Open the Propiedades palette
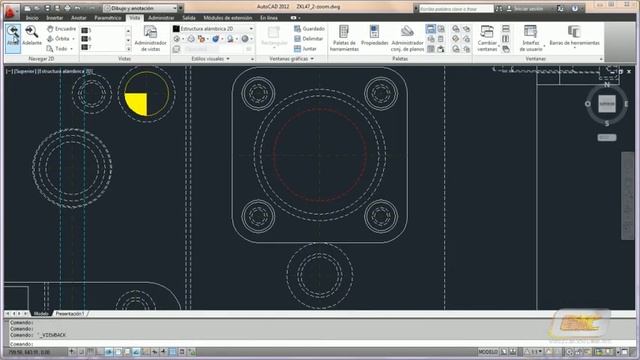The image size is (640, 360). (374, 36)
